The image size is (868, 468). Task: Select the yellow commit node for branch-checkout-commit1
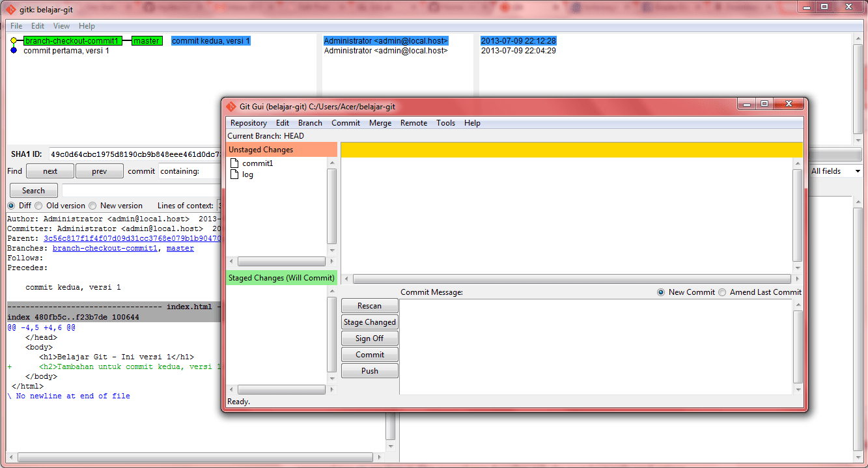(13, 40)
